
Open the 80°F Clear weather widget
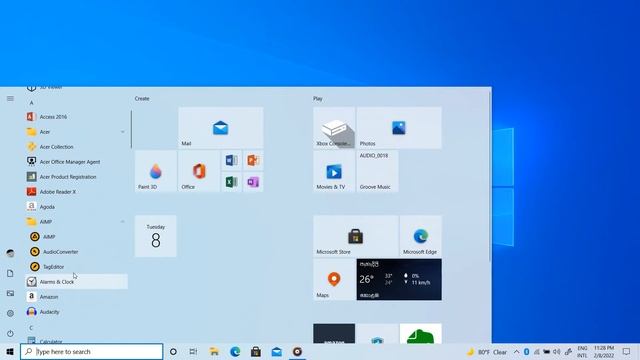(487, 352)
